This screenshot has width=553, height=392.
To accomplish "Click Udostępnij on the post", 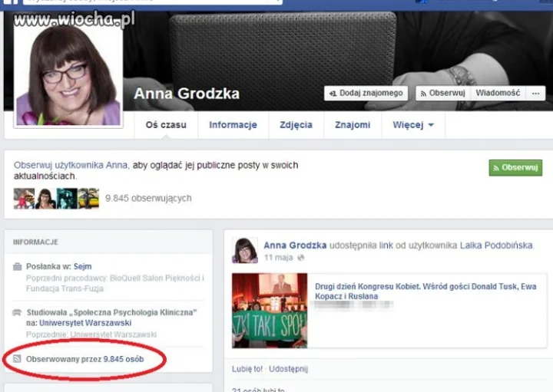I will click(x=288, y=369).
